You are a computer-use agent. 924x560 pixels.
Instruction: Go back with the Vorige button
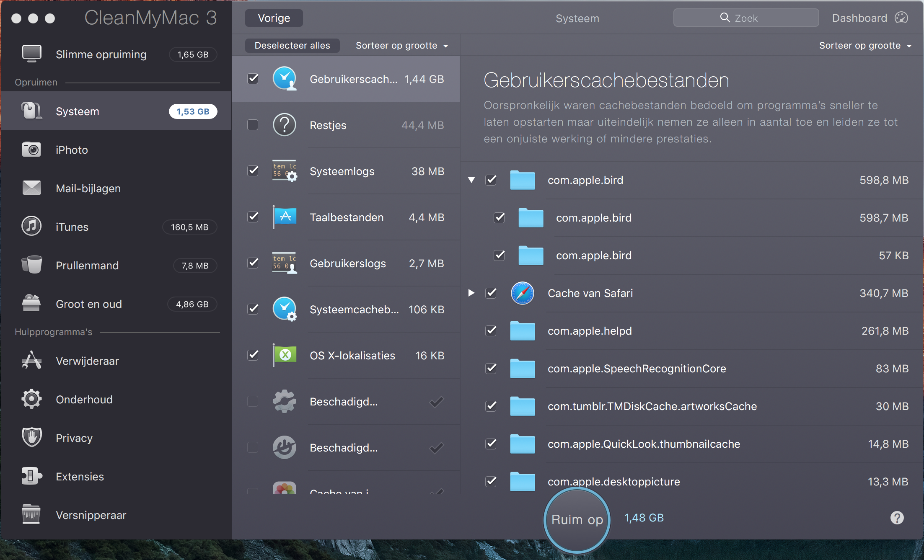(274, 18)
